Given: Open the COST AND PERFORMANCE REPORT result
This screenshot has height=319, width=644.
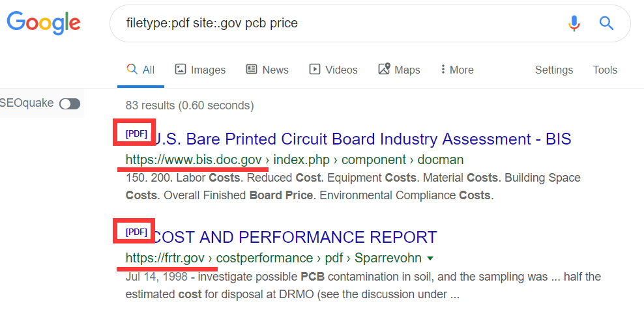Looking at the screenshot, I should [x=295, y=237].
